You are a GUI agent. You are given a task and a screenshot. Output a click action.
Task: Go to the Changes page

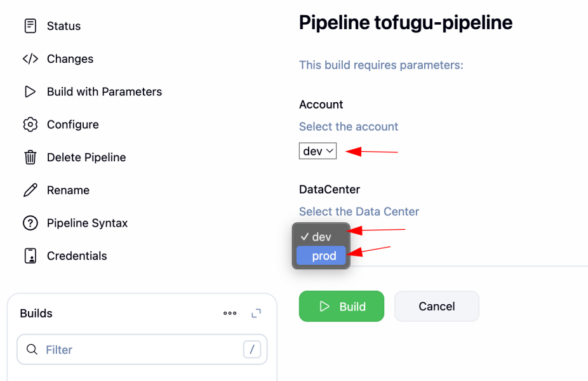click(x=70, y=59)
